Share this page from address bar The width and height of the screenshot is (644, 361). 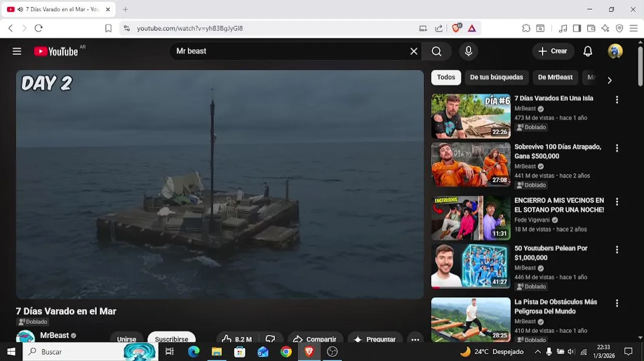tap(439, 29)
